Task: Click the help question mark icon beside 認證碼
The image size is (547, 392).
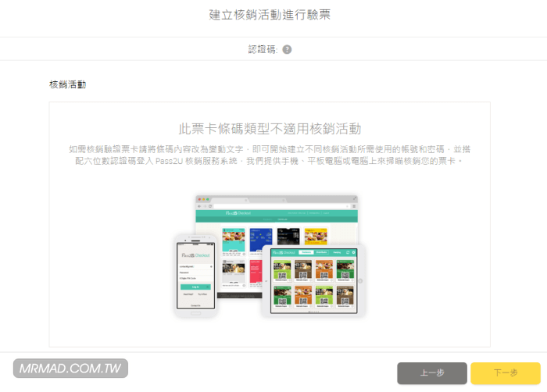Action: click(x=287, y=49)
